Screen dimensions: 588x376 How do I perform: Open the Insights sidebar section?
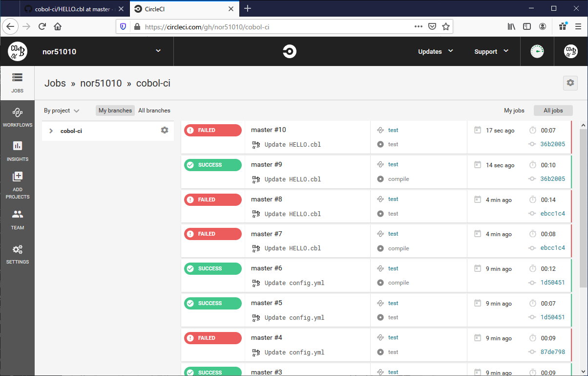click(x=17, y=151)
